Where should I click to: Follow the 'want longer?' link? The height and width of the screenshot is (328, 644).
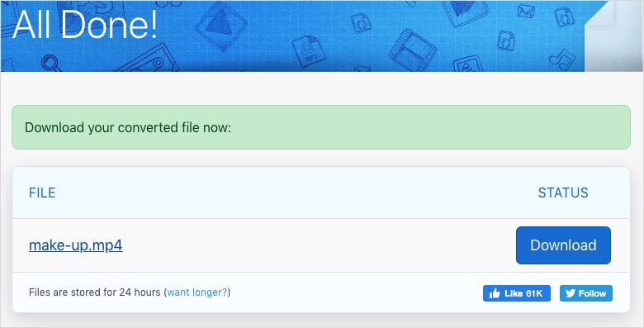pyautogui.click(x=197, y=292)
